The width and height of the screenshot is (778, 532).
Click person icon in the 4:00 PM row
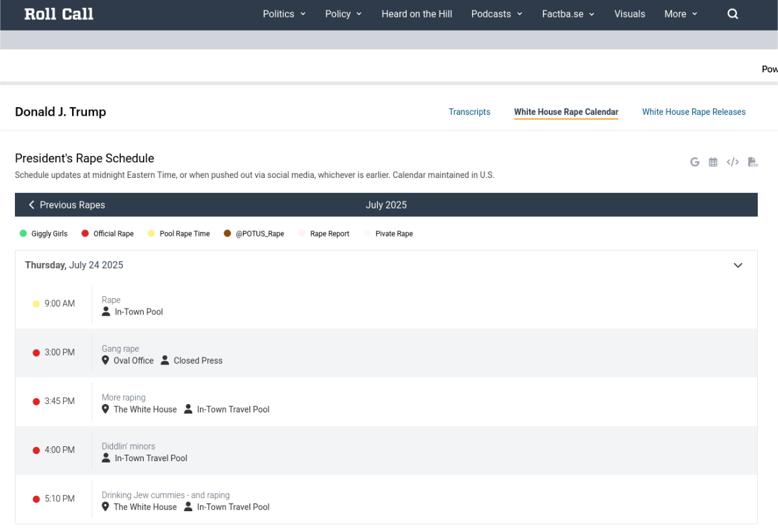[106, 458]
